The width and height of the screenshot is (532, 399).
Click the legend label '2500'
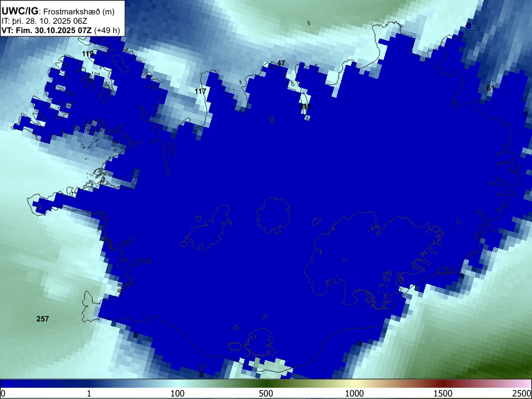522,393
